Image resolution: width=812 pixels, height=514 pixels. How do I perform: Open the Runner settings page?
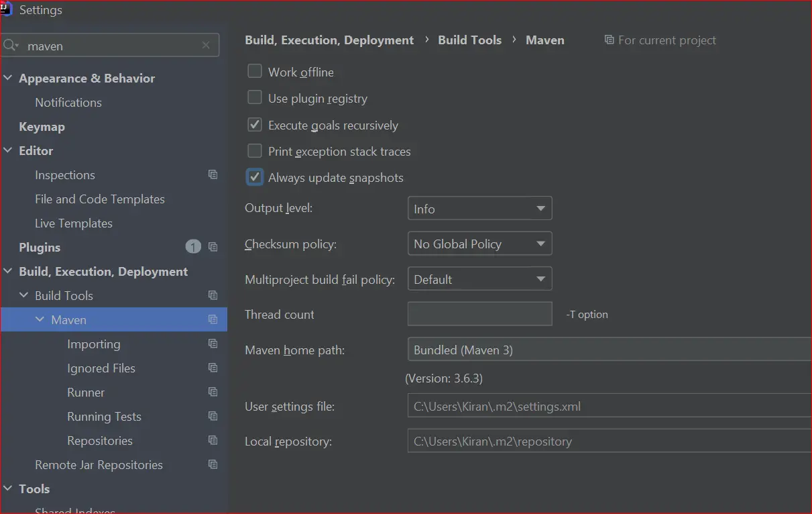coord(86,393)
